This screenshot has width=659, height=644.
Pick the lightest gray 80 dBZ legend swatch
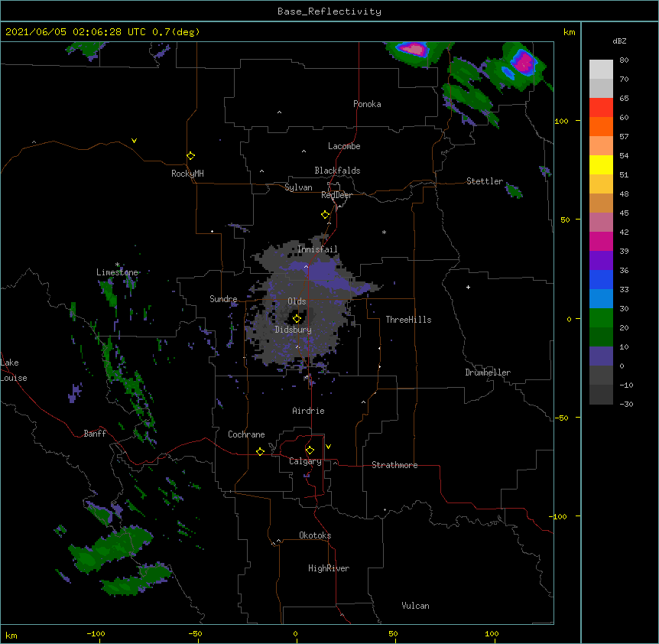click(x=601, y=69)
